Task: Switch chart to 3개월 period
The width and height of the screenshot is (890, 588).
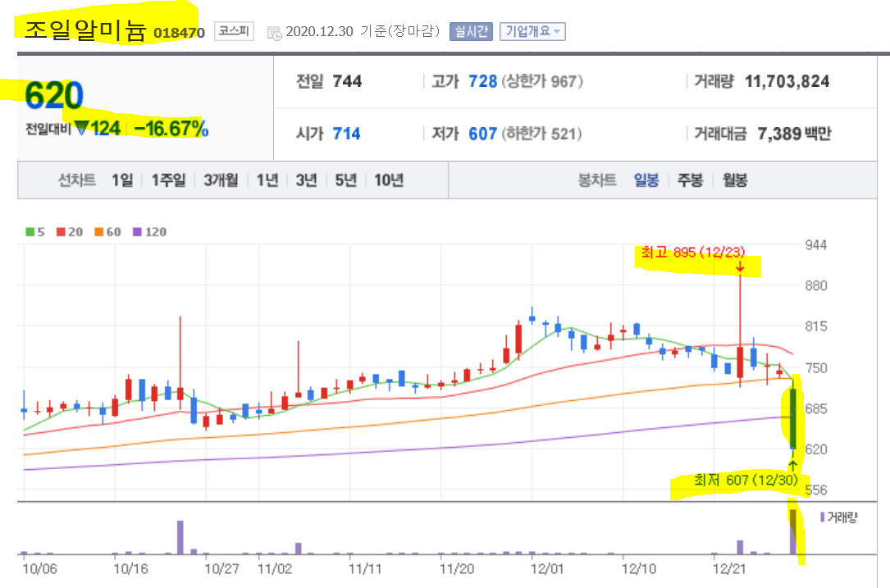Action: tap(221, 180)
